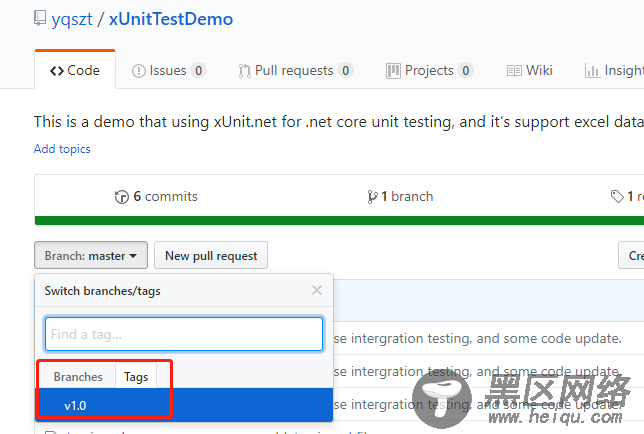Select the v1.0 tag entry

pyautogui.click(x=184, y=405)
